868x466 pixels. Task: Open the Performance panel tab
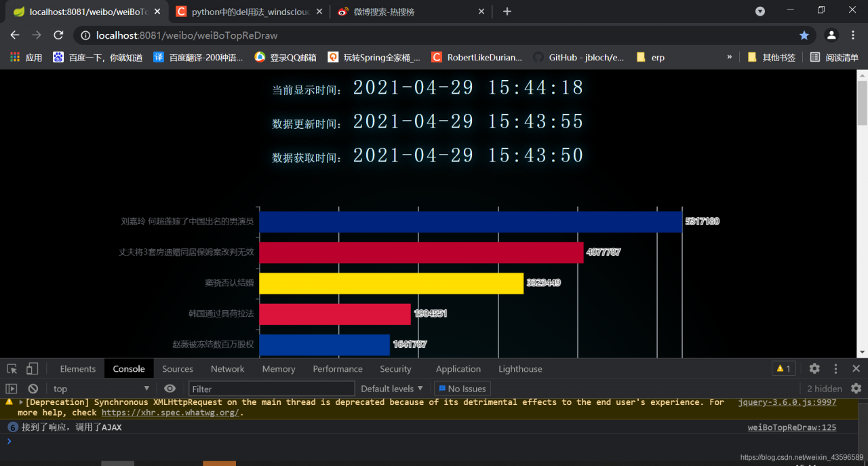pyautogui.click(x=338, y=369)
